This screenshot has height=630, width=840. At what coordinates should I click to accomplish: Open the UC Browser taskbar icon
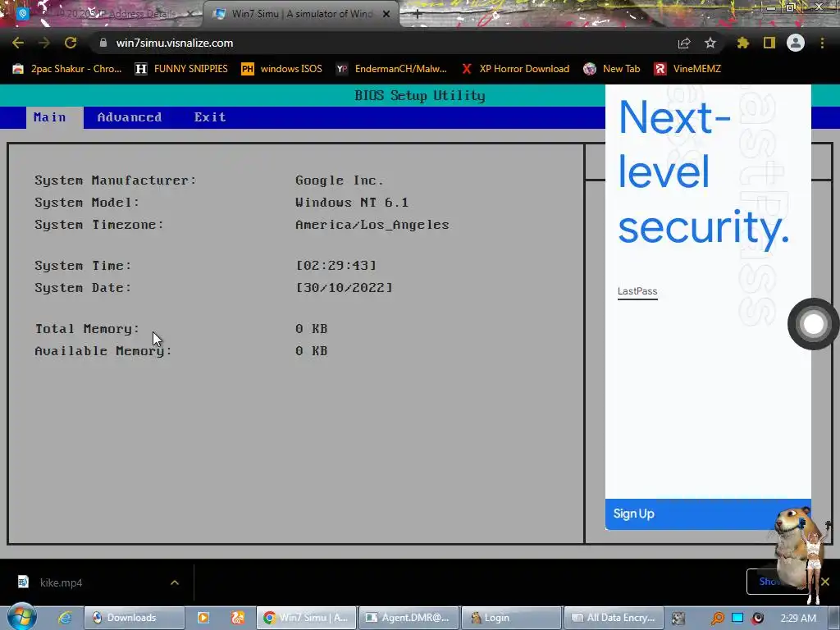point(237,618)
